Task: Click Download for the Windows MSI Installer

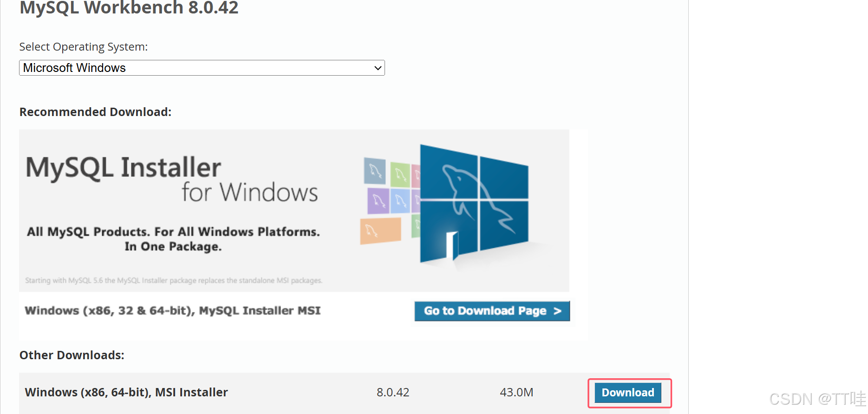Action: tap(628, 393)
